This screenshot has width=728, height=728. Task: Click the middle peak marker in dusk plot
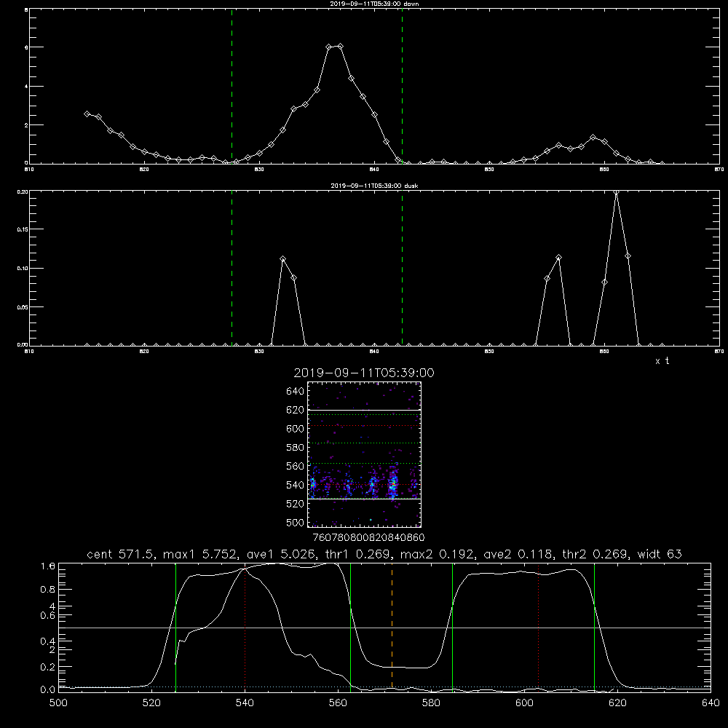(558, 258)
